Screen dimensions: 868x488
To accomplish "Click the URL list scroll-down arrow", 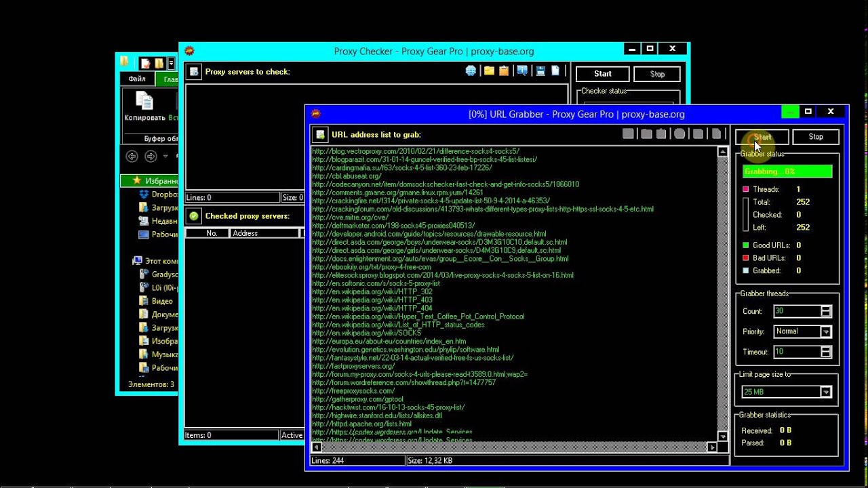I will (x=722, y=436).
